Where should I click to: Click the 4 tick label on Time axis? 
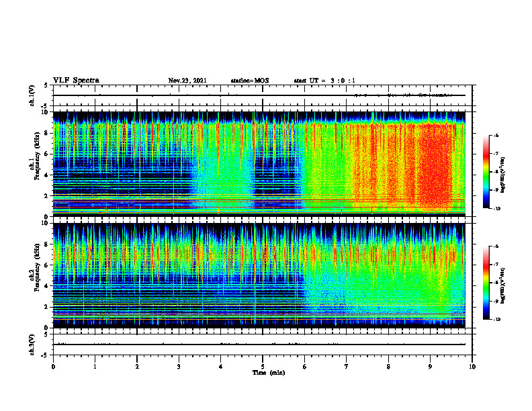pos(221,367)
